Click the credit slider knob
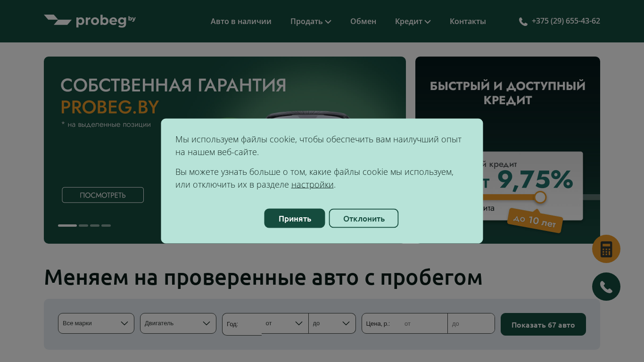This screenshot has width=644, height=362. (540, 197)
